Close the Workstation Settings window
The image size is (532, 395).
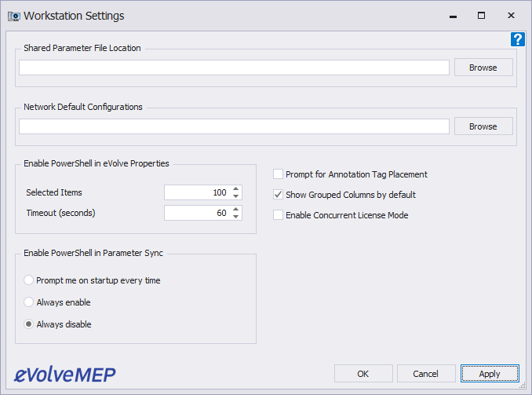click(511, 16)
